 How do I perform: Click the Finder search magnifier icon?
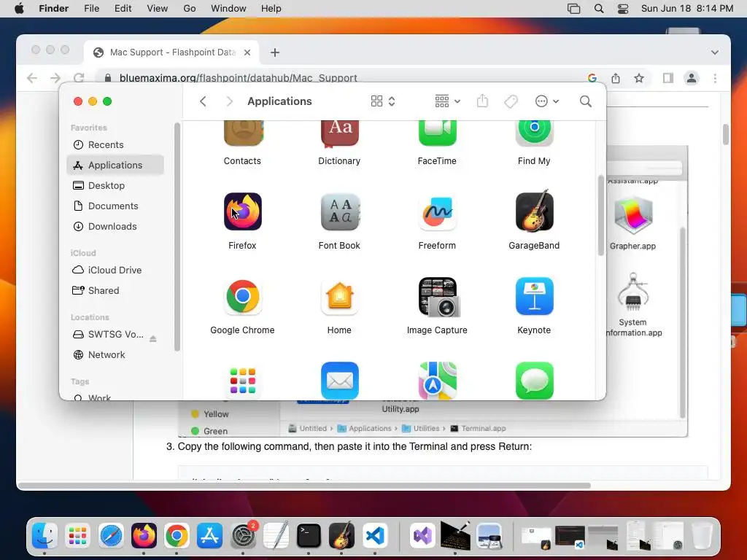tap(586, 101)
